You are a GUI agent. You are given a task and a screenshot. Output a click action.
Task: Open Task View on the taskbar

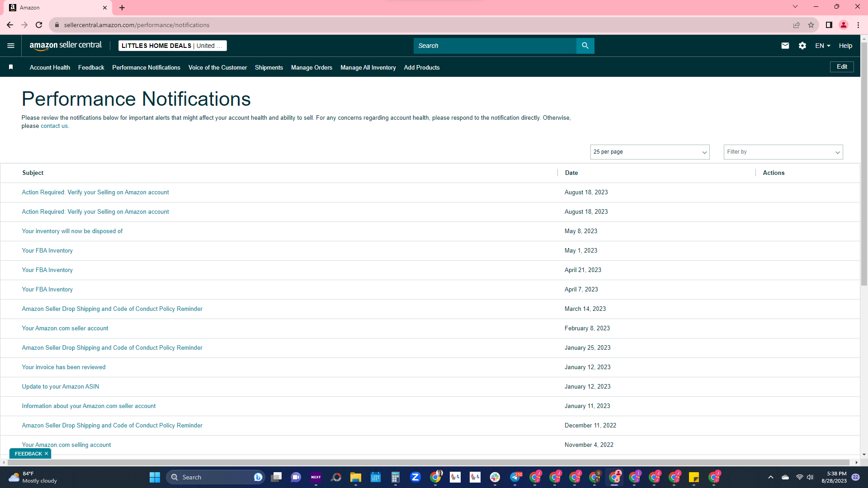[276, 477]
